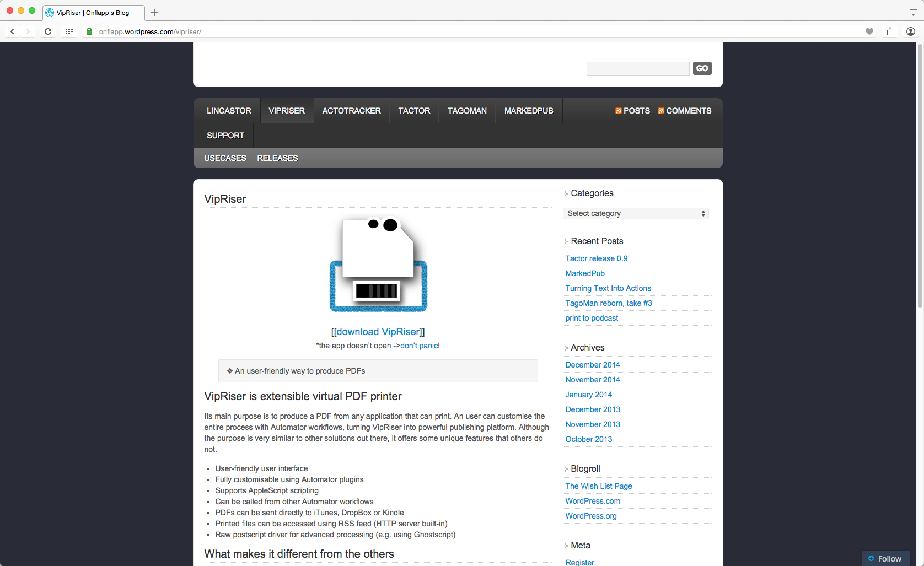Viewport: 924px width, 566px height.
Task: Open the December 2013 archive
Action: tap(593, 409)
